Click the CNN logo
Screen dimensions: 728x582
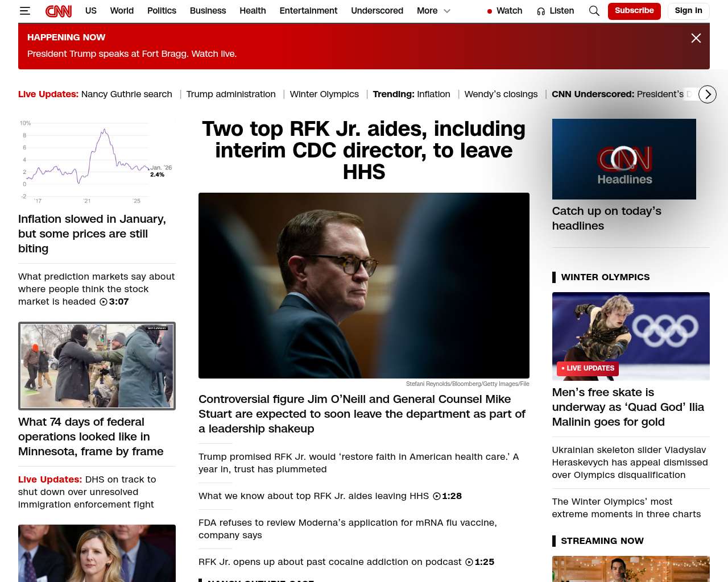[x=59, y=11]
